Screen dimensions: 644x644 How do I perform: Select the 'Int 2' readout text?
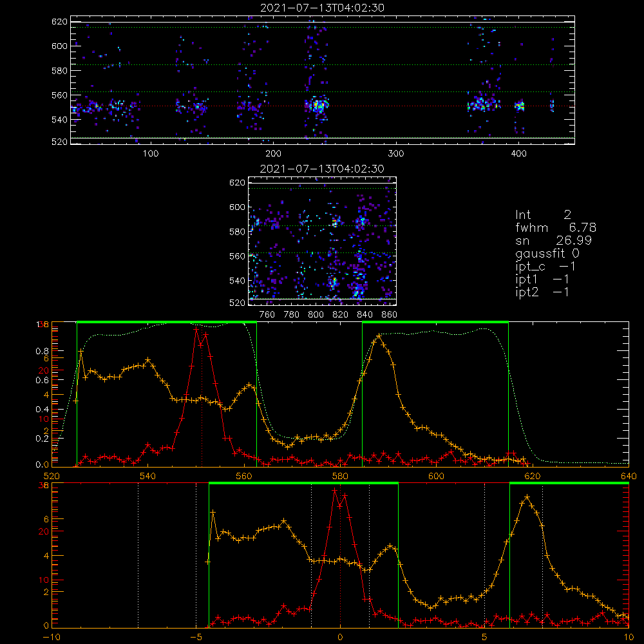point(543,215)
